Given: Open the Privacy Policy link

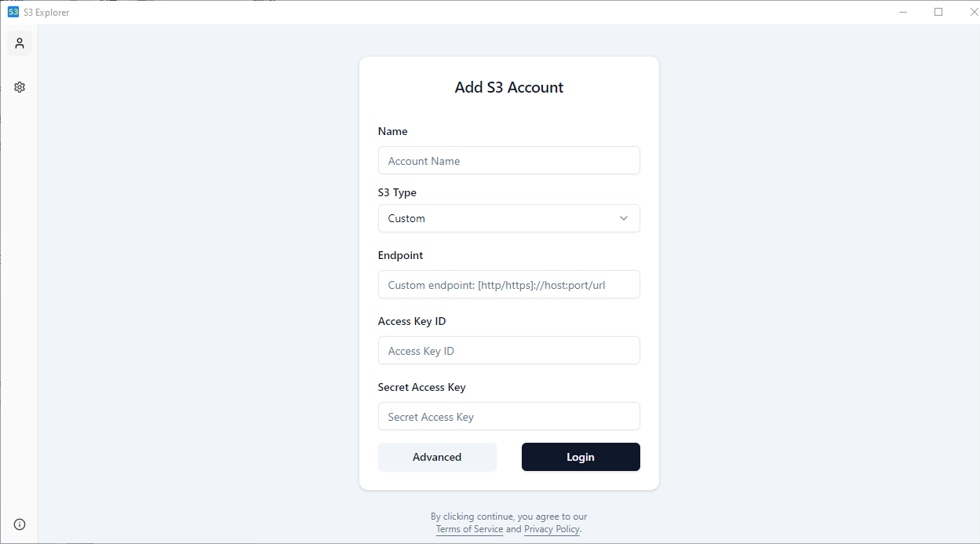Looking at the screenshot, I should coord(551,528).
